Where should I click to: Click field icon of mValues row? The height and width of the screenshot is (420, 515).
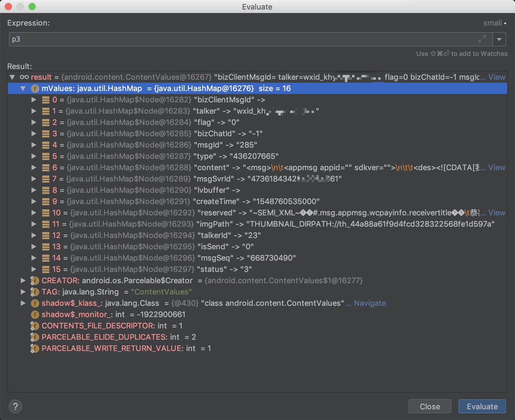[x=35, y=88]
